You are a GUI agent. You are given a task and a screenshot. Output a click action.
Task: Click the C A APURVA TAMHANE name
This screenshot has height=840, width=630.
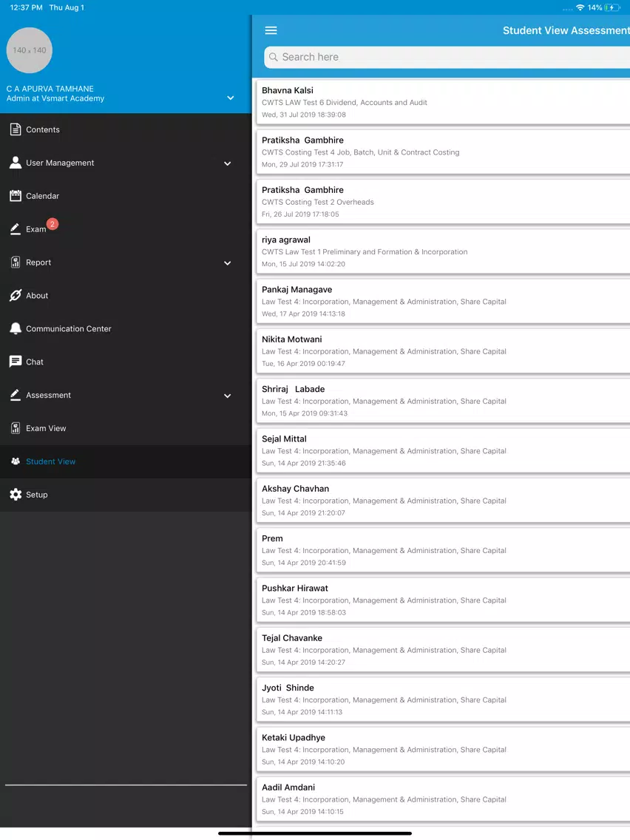(x=50, y=89)
